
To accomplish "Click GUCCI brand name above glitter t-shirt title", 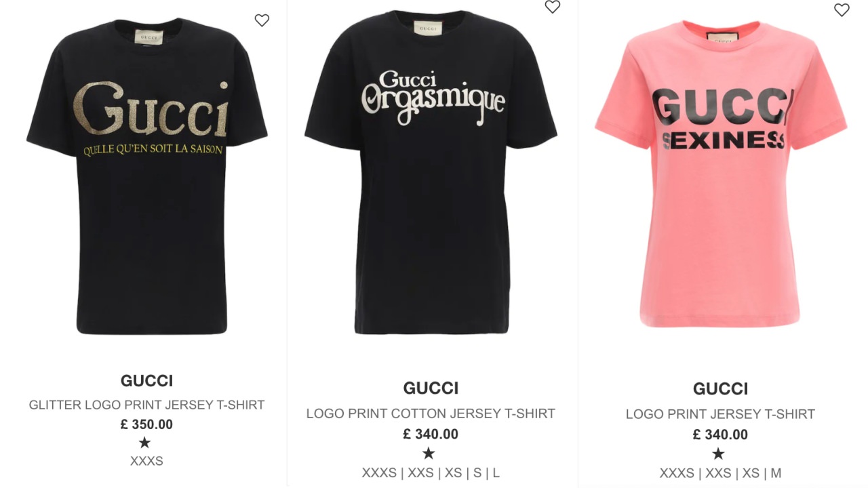I will 146,381.
